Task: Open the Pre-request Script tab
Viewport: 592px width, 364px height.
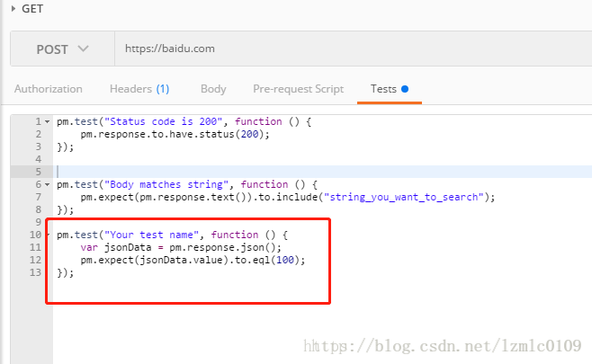Action: tap(299, 89)
